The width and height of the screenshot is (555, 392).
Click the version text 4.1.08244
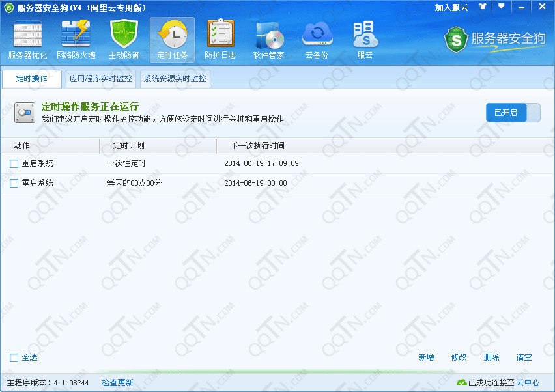click(71, 383)
